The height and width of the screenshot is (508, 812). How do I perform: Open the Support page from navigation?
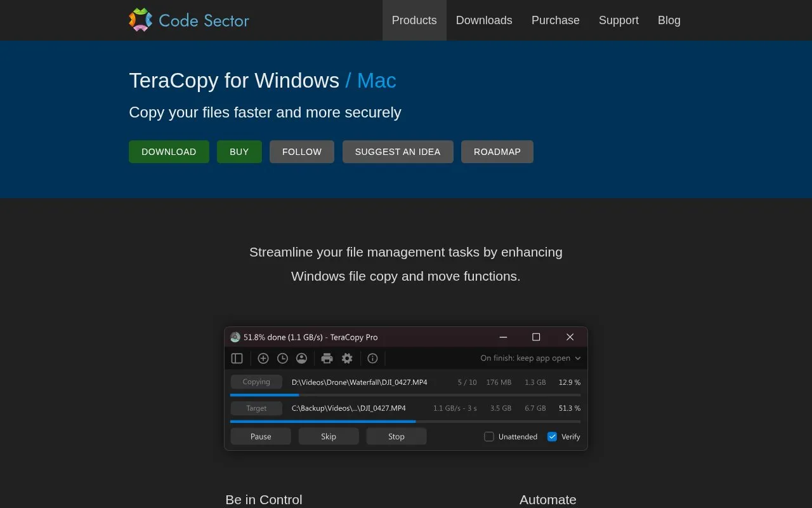point(619,20)
